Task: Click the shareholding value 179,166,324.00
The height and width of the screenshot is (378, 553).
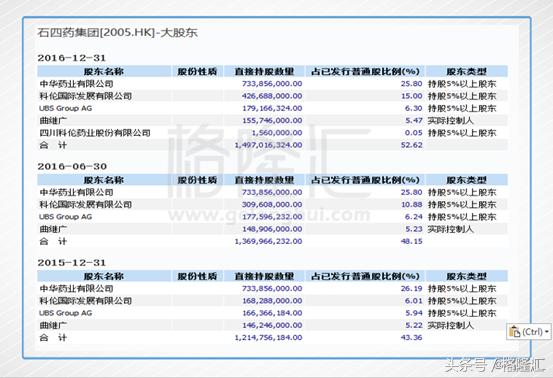Action: coord(272,108)
